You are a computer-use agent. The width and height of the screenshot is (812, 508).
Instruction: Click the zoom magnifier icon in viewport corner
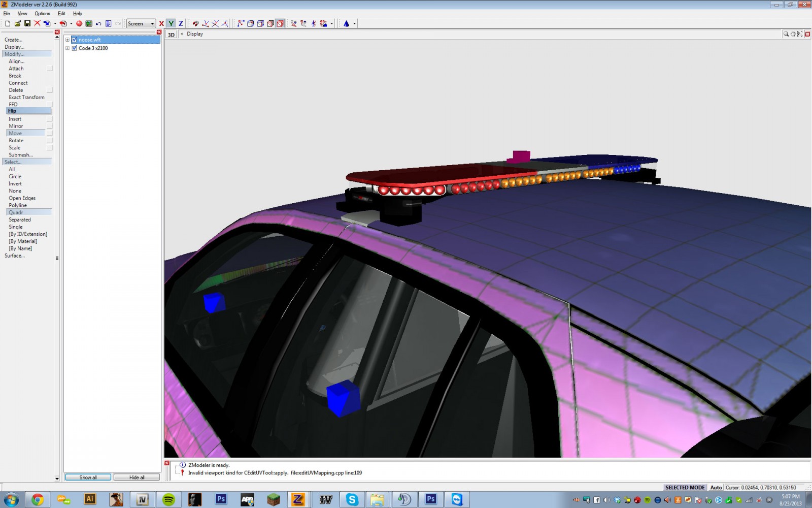tap(786, 34)
